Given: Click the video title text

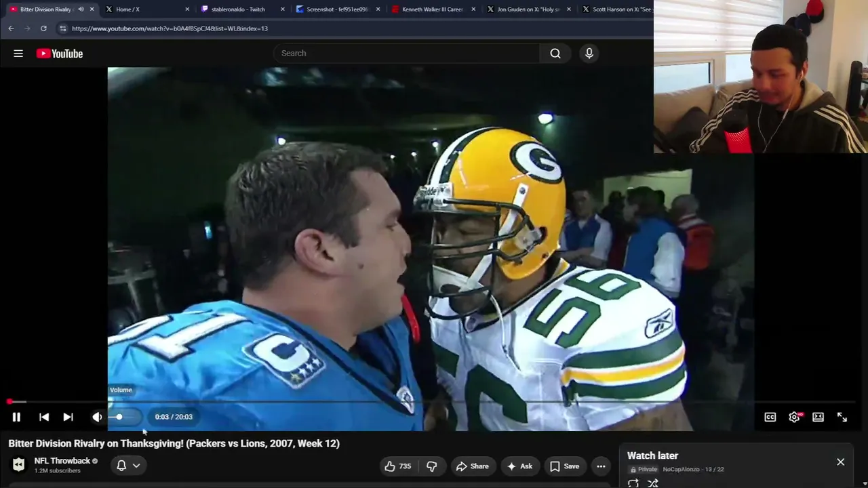Looking at the screenshot, I should (x=174, y=443).
